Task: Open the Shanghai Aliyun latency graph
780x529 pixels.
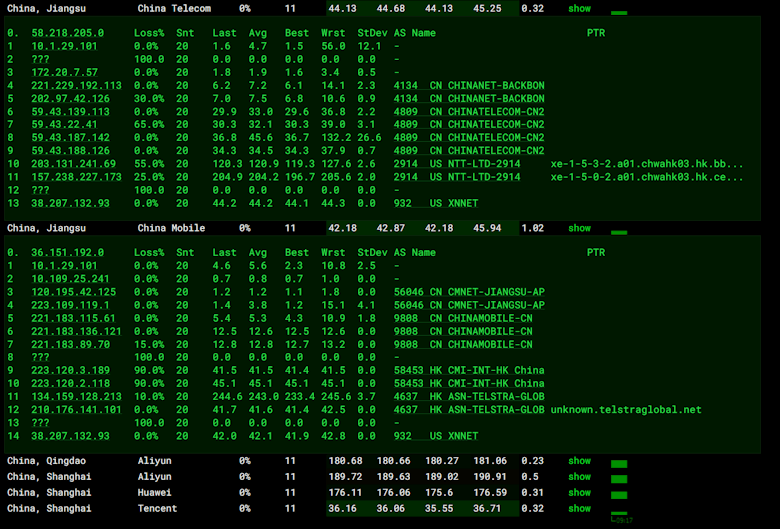Action: click(x=618, y=479)
